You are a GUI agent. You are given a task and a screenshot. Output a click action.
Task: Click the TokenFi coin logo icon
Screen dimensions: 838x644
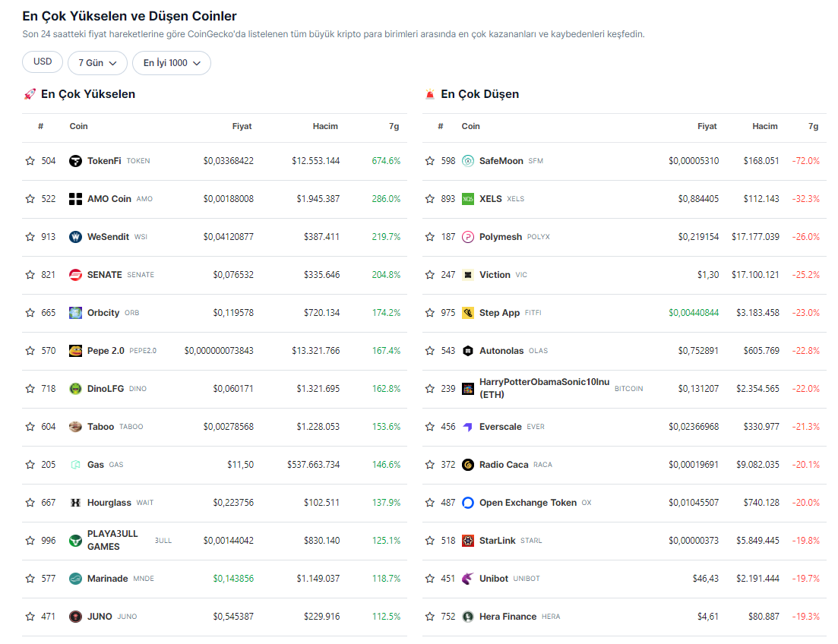pyautogui.click(x=75, y=161)
